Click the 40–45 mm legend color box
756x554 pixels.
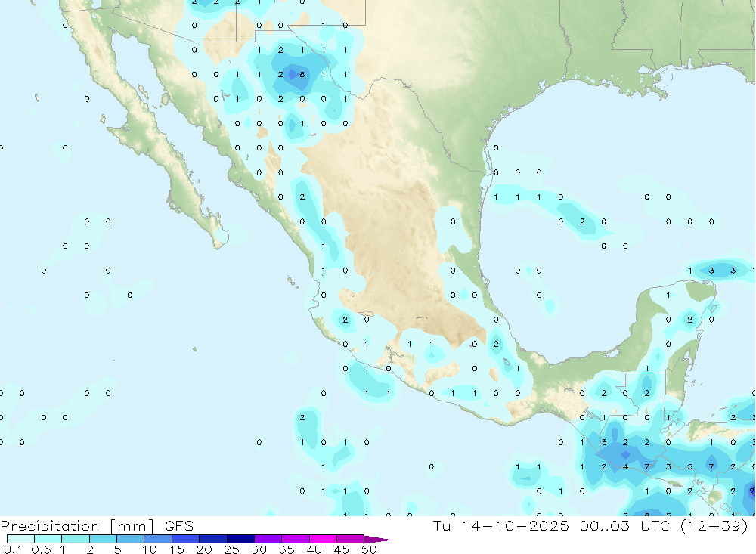(x=323, y=539)
